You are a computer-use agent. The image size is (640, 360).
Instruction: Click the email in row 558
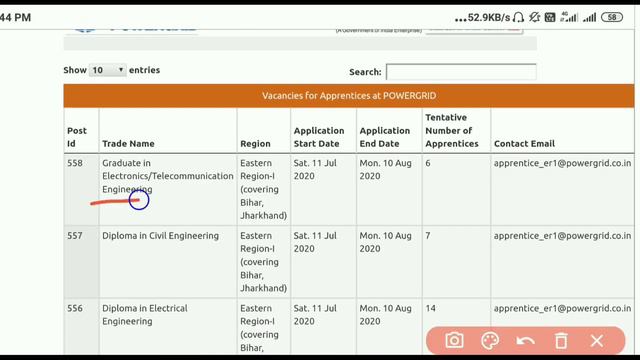[562, 163]
